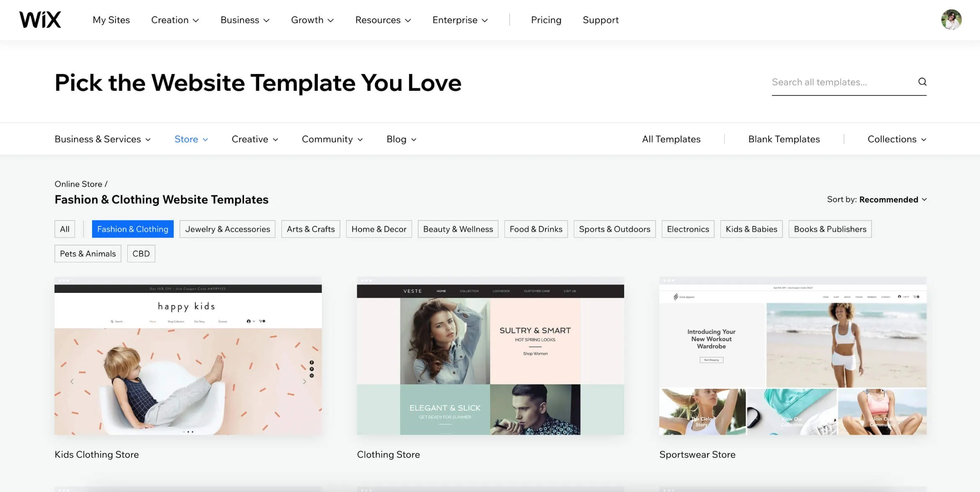
Task: Enable the CBD category filter
Action: point(141,253)
